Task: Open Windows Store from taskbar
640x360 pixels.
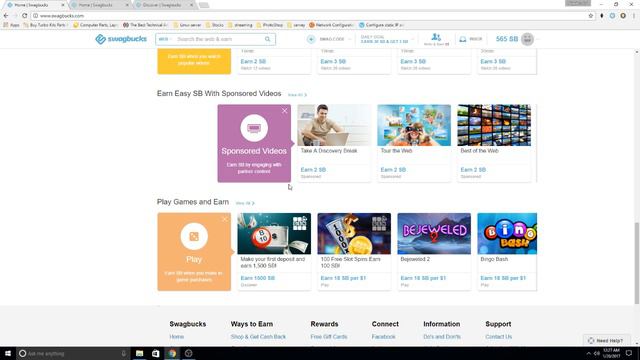Action: 156,353
